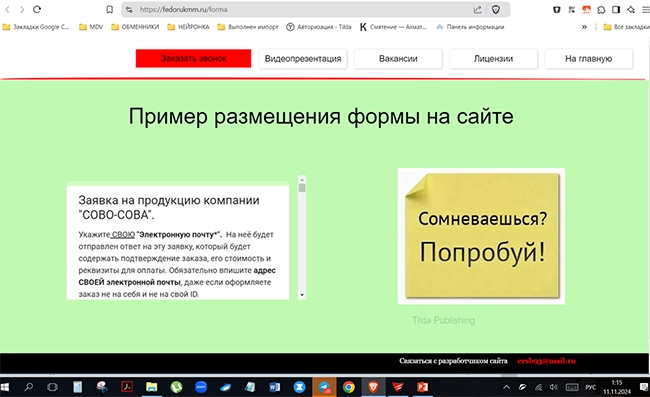Bookmark this page with the bookmark icon

(109, 10)
